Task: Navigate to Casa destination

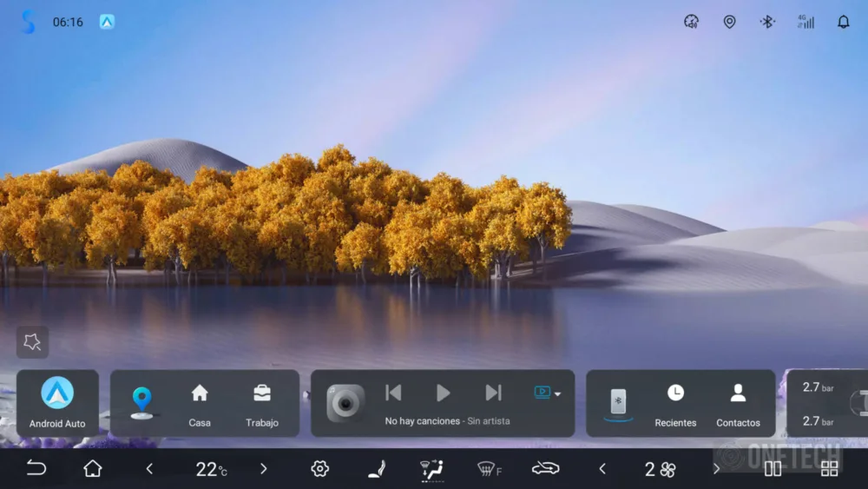Action: point(200,404)
